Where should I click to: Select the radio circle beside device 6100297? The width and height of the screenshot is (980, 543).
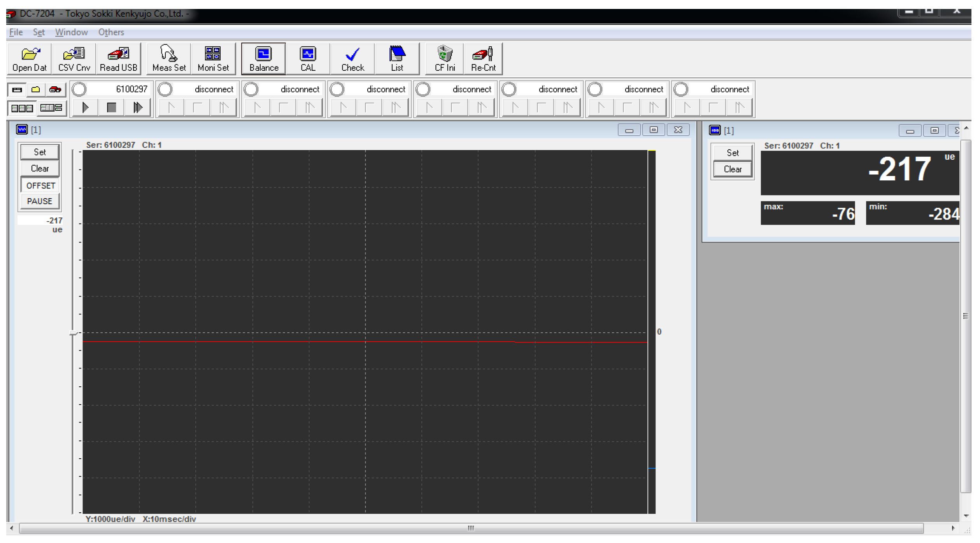[79, 89]
